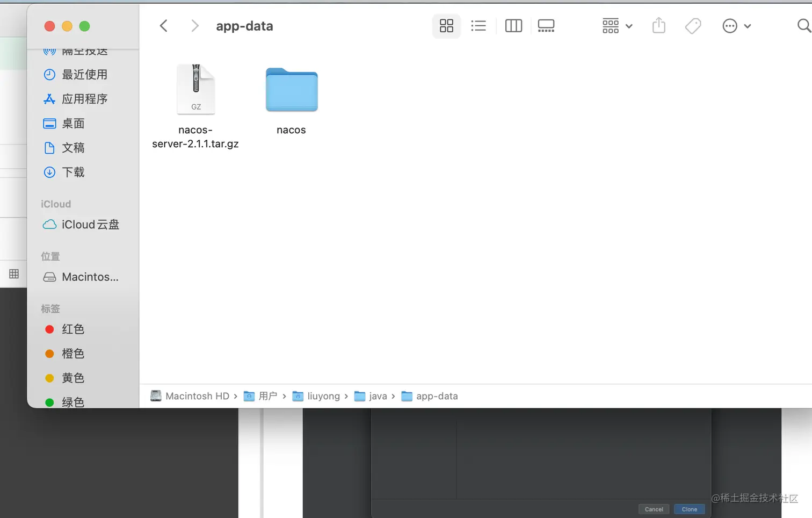Click Cancel in background dialog
Viewport: 812px width, 518px height.
(654, 509)
